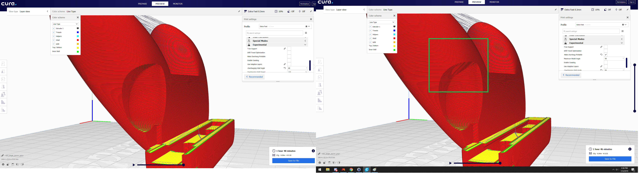
Task: Collapse Experimental section in left window
Action: click(277, 45)
